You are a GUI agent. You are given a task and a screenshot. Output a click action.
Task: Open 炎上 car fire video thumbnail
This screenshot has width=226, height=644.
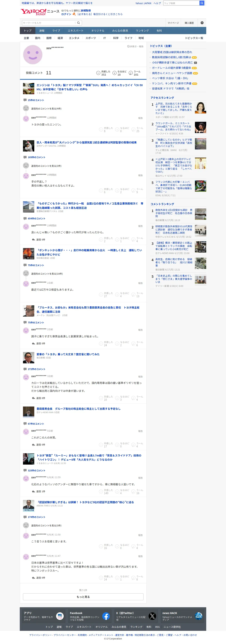[28, 253]
